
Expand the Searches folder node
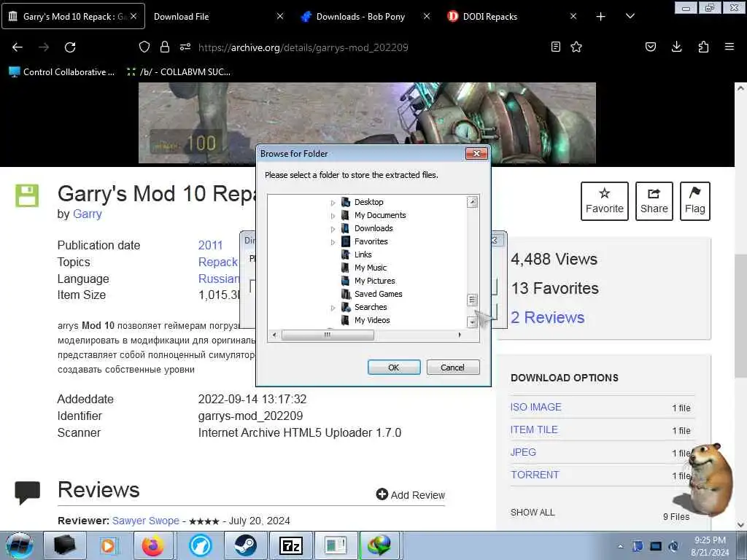coord(333,308)
